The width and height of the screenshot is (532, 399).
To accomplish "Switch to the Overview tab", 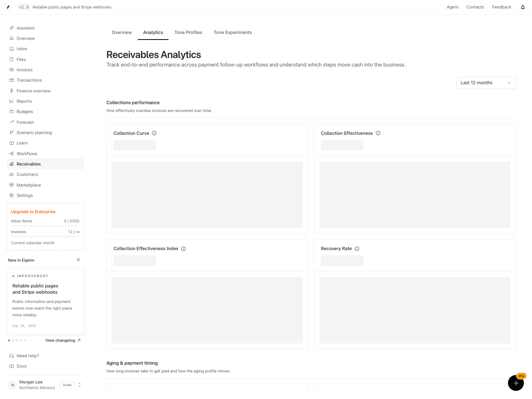I will (122, 33).
